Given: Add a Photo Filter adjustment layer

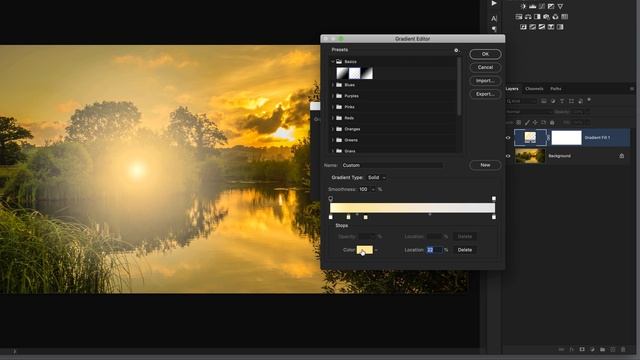Looking at the screenshot, I should [546, 17].
